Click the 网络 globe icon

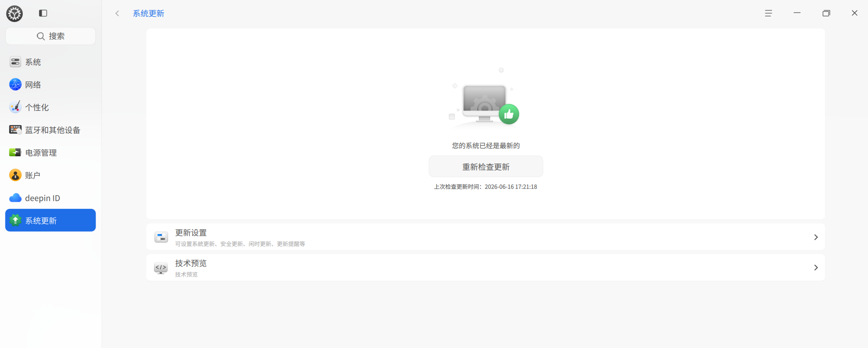coord(15,84)
